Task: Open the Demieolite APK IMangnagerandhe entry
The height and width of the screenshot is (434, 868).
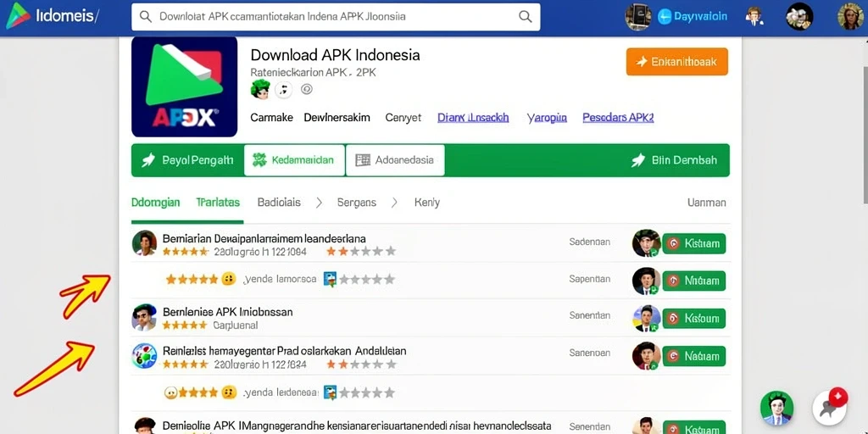Action: (x=357, y=426)
